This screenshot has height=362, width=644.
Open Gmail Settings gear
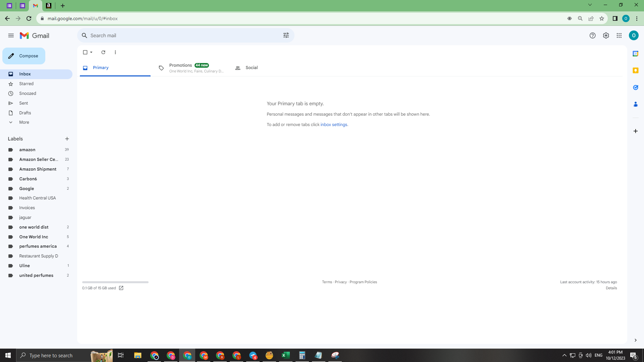coord(606,36)
